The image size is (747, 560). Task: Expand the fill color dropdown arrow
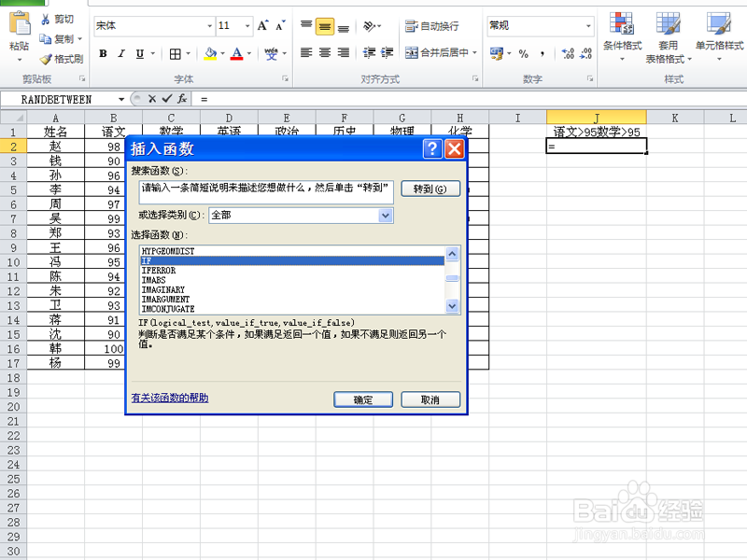click(x=222, y=53)
